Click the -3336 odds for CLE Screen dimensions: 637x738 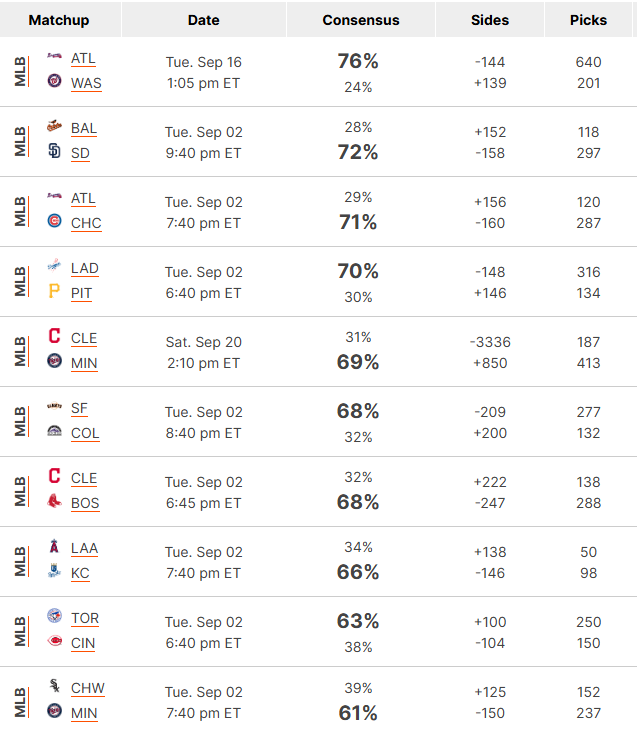[x=490, y=342]
